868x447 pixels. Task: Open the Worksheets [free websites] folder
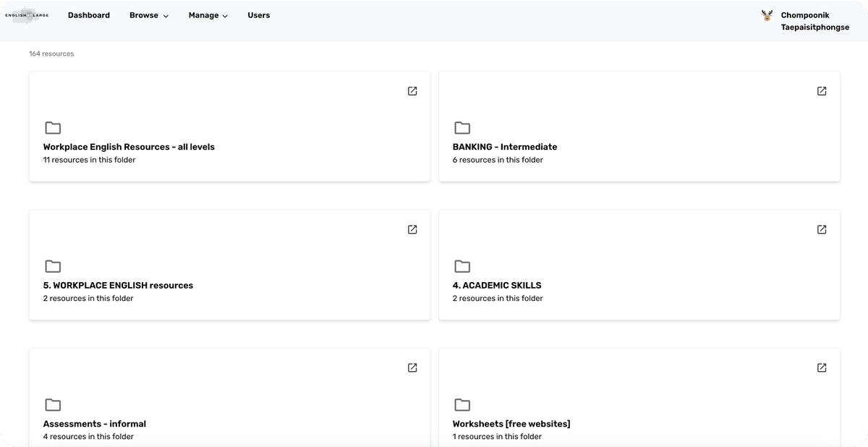pyautogui.click(x=511, y=424)
